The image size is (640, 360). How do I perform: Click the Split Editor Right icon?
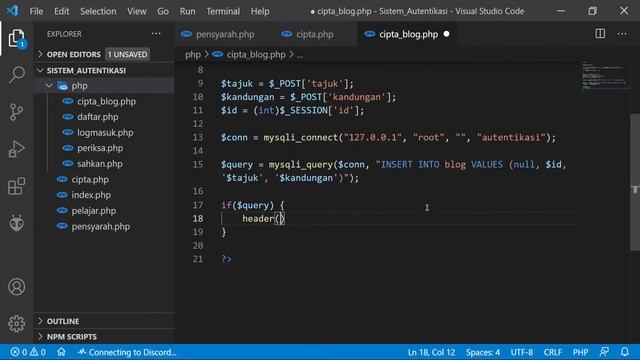[x=600, y=34]
